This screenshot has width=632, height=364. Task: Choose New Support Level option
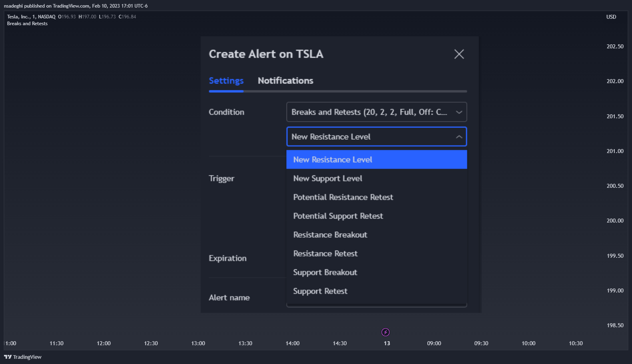377,178
